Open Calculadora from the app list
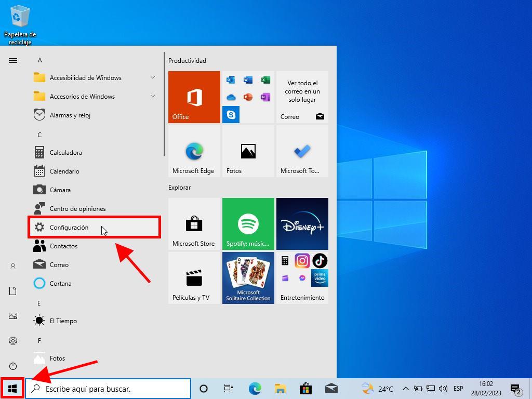This screenshot has height=399, width=532. pos(65,153)
